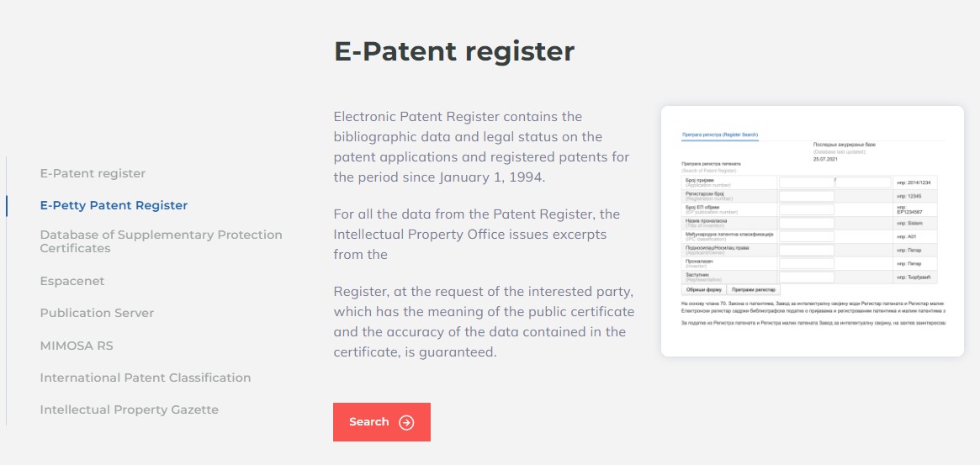Screen dimensions: 980x465
Task: Open Database of Supplementary Protection Certificates
Action: 162,241
